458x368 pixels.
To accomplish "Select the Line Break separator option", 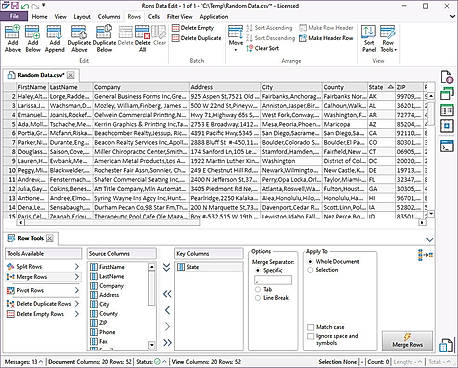I will tap(258, 298).
